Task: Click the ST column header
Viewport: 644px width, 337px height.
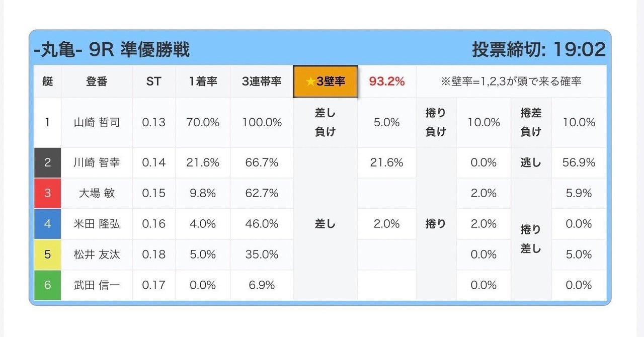Action: click(153, 81)
